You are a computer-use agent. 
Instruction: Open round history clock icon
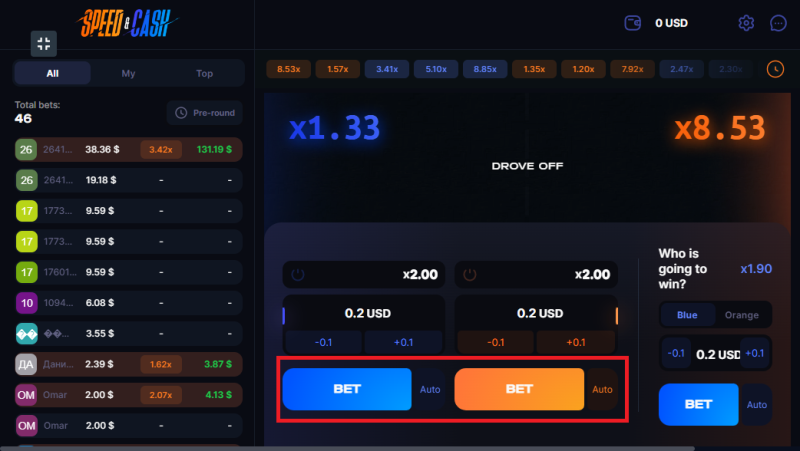coord(775,69)
